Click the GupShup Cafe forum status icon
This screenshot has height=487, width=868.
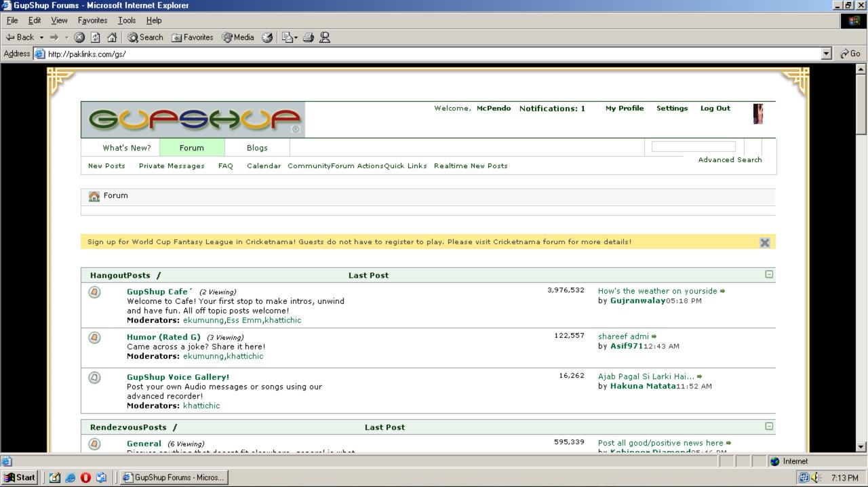pyautogui.click(x=94, y=292)
